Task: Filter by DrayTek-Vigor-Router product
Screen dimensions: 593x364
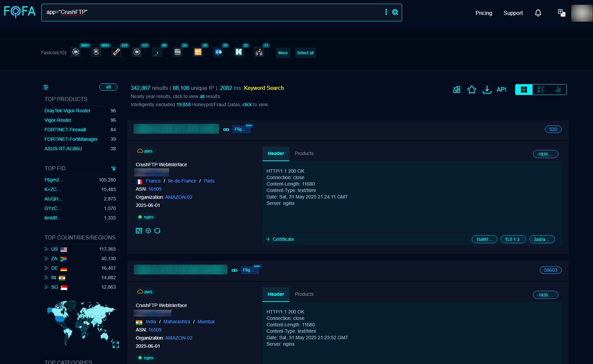Action: (67, 111)
